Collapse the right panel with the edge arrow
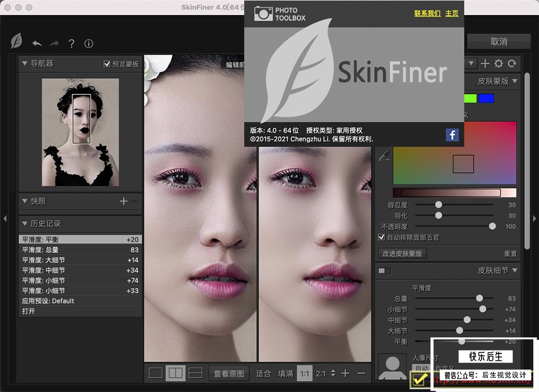 pos(534,218)
